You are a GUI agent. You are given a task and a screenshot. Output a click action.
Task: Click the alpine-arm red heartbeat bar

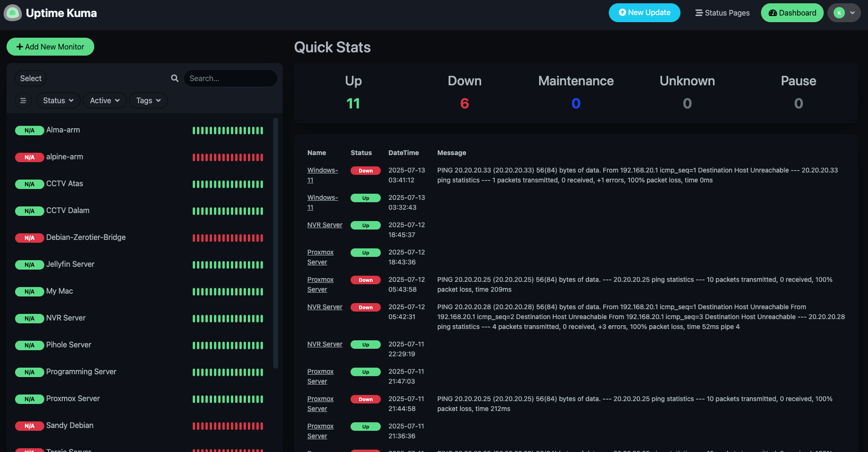coord(228,157)
